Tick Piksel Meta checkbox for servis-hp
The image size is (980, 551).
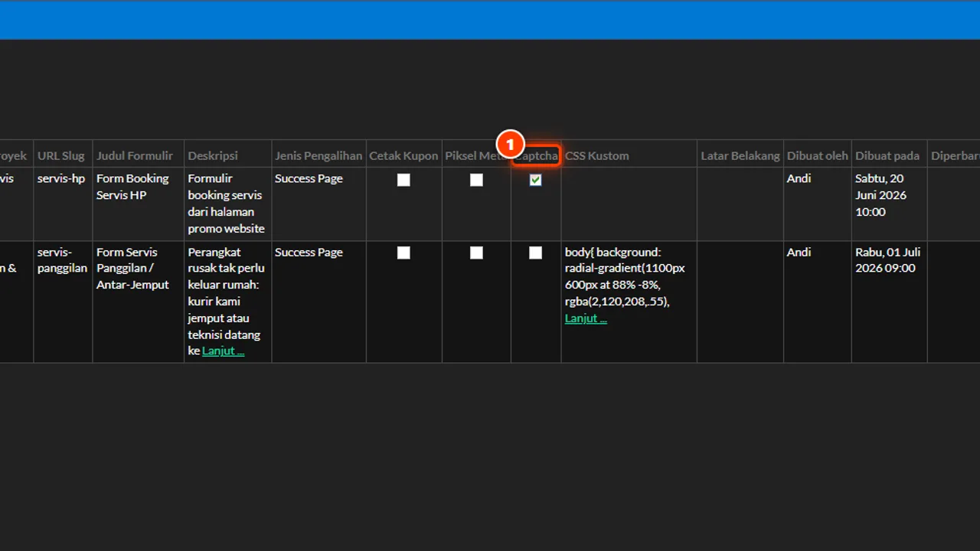(476, 180)
